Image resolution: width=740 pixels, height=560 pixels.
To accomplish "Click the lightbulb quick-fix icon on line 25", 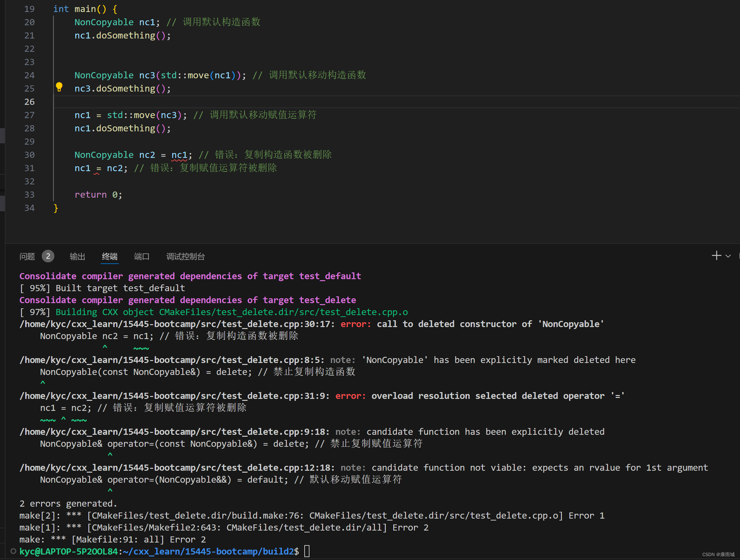I will 59,87.
